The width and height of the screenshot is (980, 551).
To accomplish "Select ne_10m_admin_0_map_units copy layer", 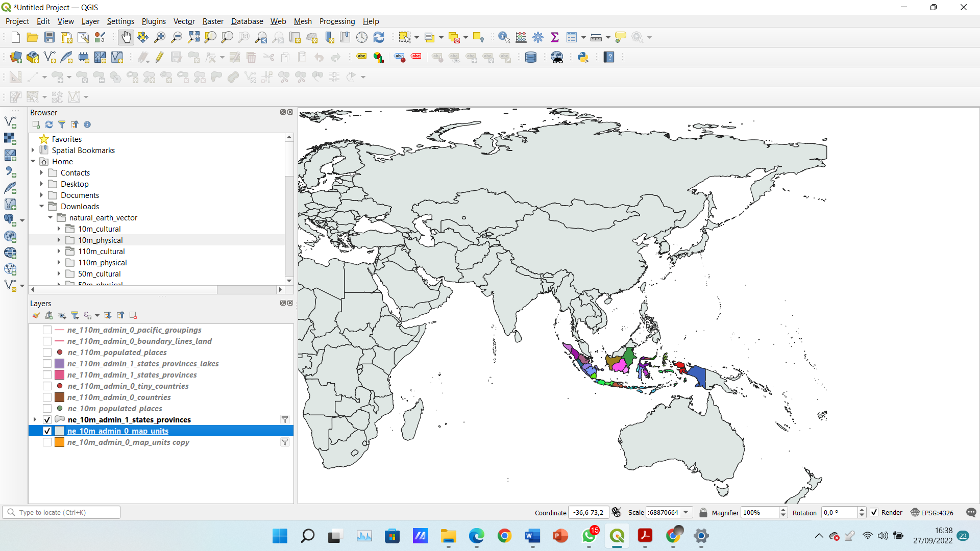I will [x=129, y=442].
